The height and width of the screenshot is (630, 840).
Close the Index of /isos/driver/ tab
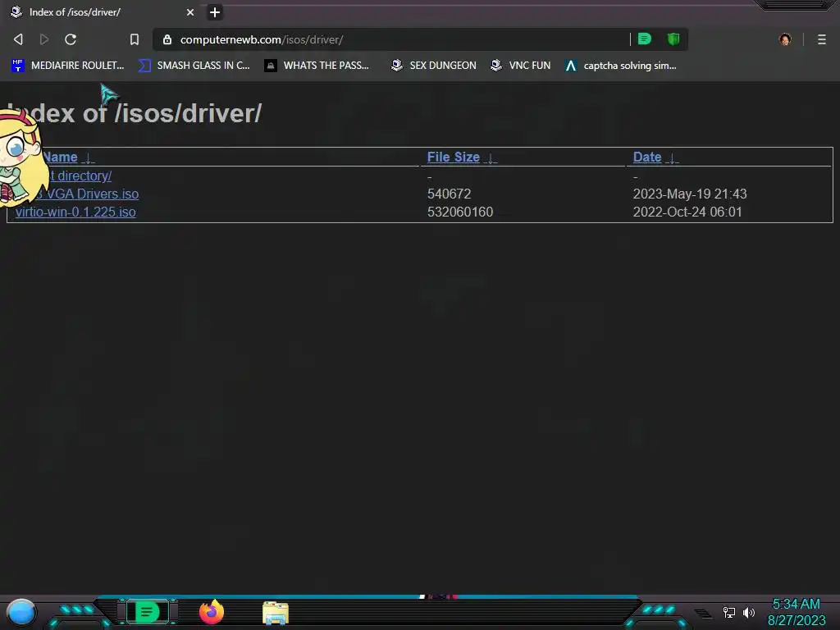coord(190,12)
